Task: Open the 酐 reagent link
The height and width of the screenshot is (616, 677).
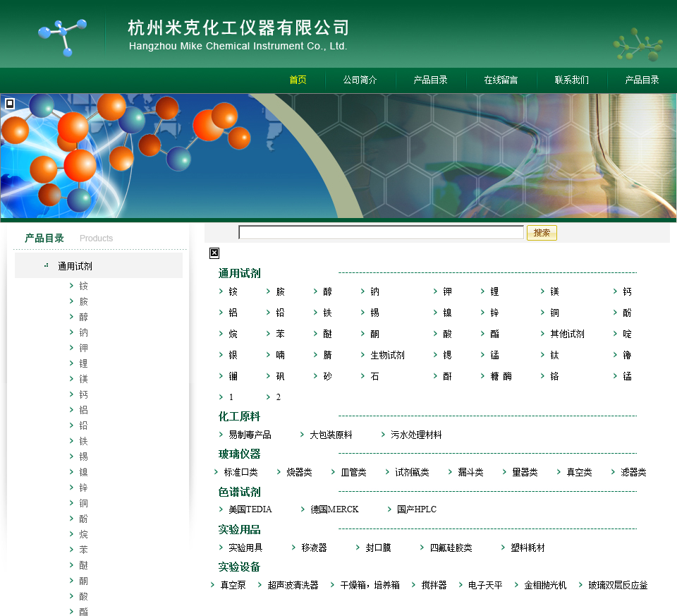Action: coord(447,376)
